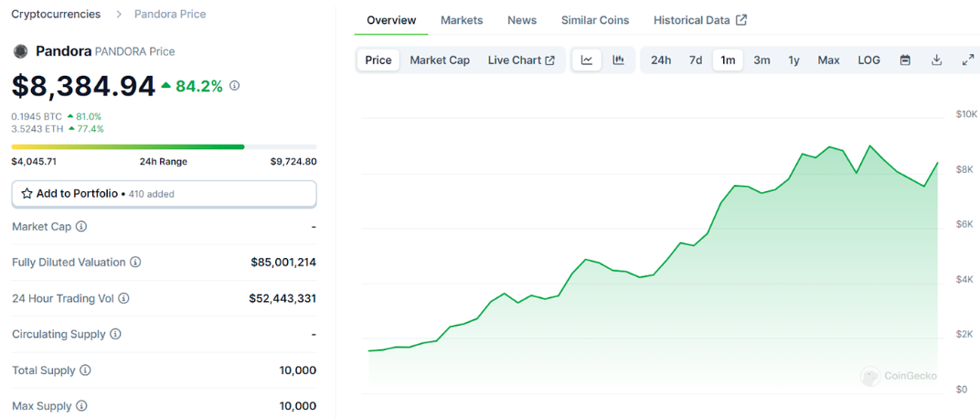Open the News tab

coord(522,20)
